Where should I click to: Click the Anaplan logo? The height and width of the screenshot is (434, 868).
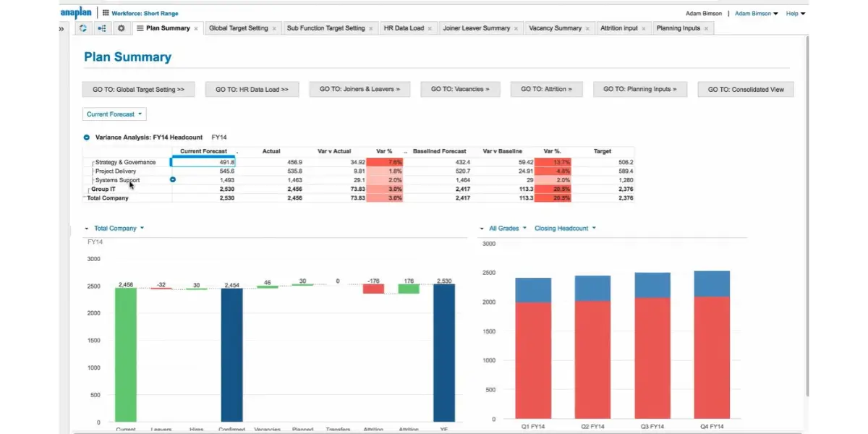[75, 12]
